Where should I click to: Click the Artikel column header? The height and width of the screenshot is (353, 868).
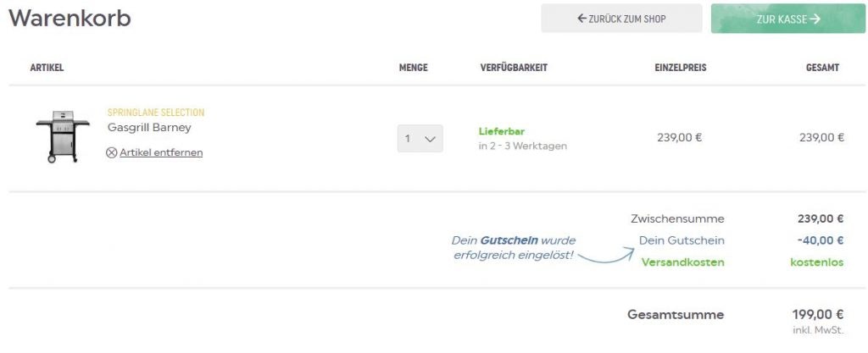click(47, 68)
